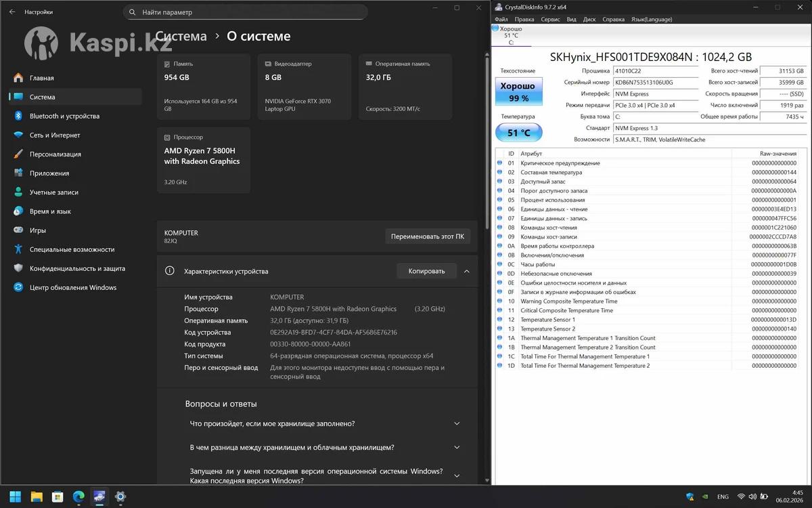Click the Найти параметр search field
Viewport: 812px width, 508px height.
point(250,12)
